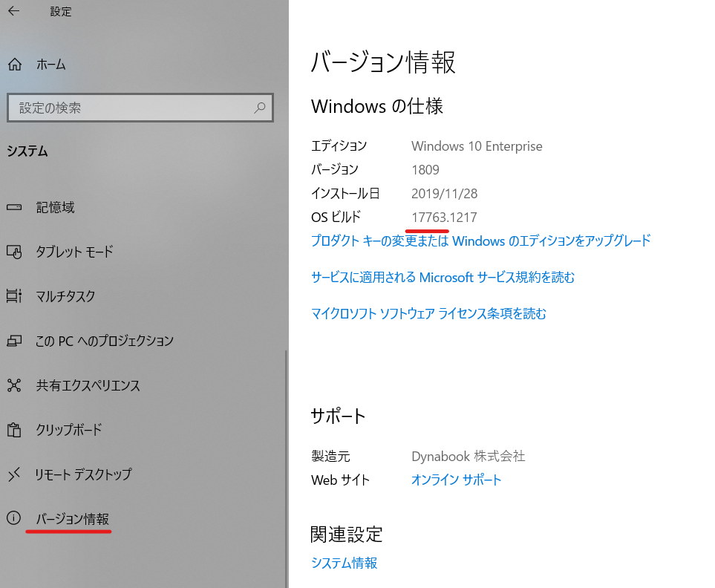Click the edition value Windows 10 Enterprise
The height and width of the screenshot is (588, 715).
pos(477,146)
